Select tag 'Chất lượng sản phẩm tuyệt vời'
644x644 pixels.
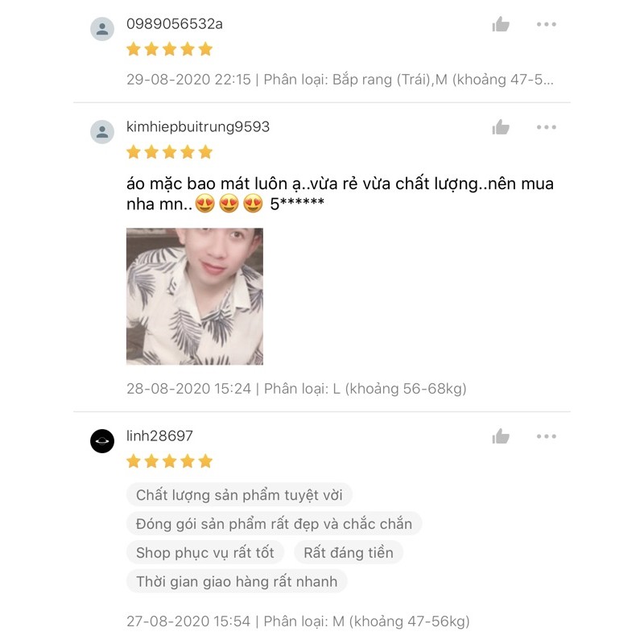[239, 495]
